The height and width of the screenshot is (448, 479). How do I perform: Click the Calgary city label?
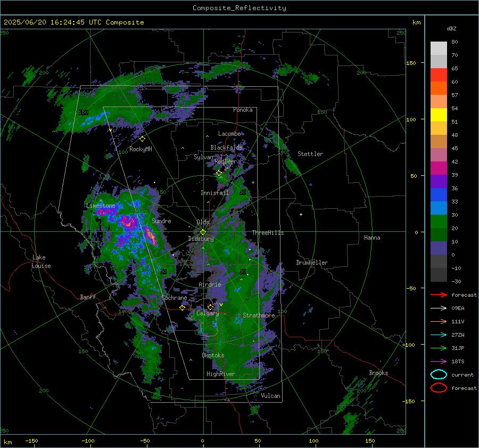208,313
